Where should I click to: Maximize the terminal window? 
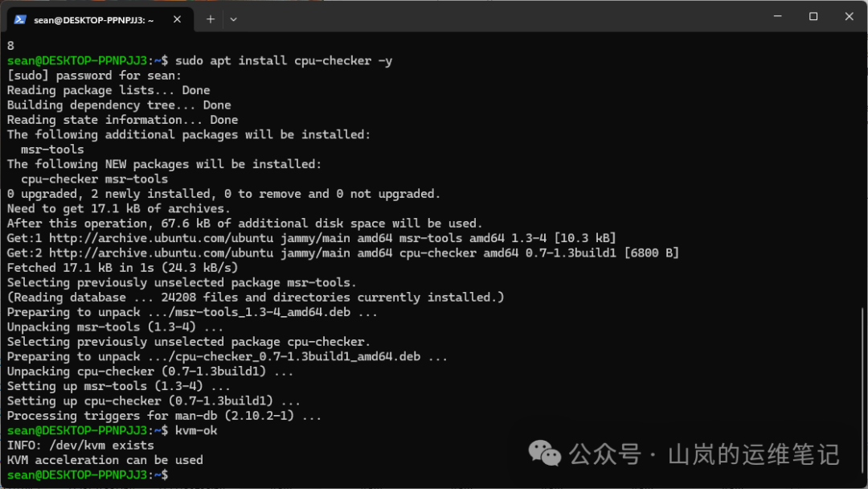pos(813,16)
